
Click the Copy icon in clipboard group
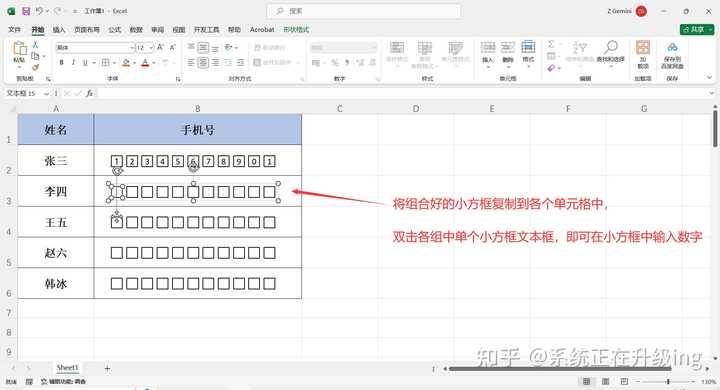[x=35, y=56]
